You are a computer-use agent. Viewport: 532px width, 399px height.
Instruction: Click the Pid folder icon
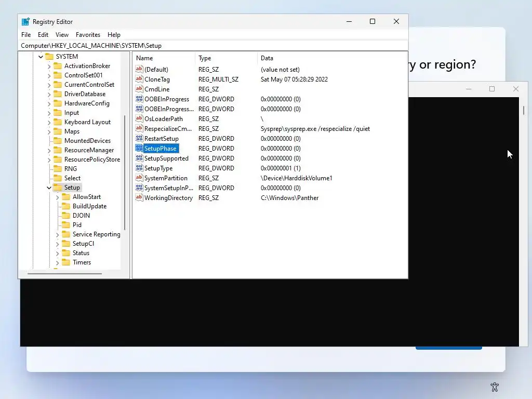tap(66, 224)
